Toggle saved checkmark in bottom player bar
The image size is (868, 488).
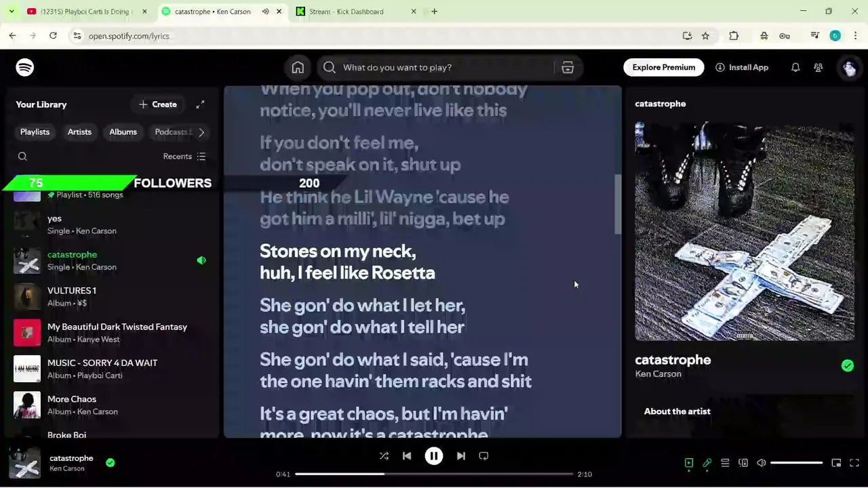click(x=110, y=462)
